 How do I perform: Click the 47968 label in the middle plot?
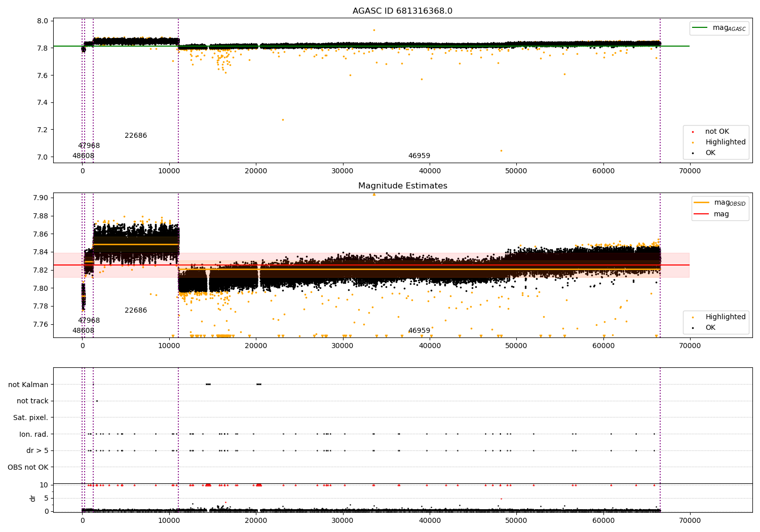click(89, 321)
